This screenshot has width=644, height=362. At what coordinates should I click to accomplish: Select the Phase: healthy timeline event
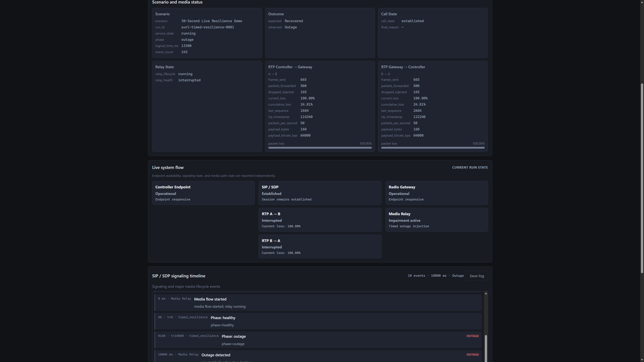318,321
